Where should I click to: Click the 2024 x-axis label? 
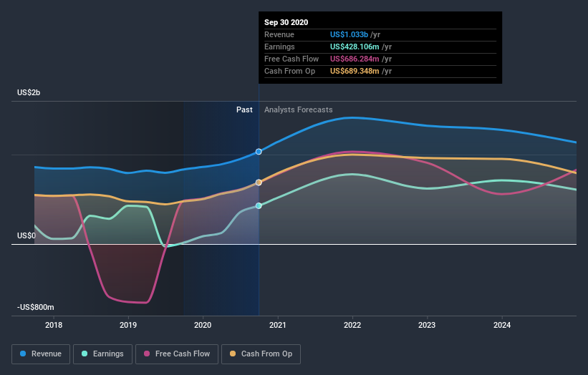click(502, 325)
